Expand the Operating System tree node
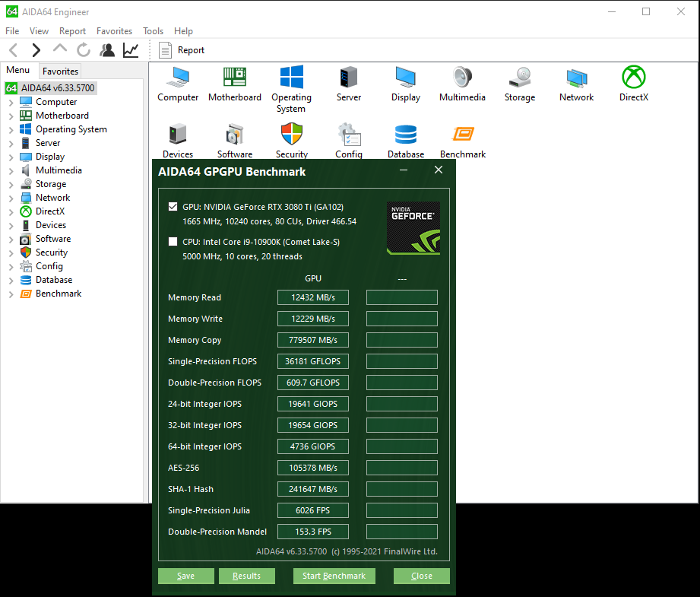 pyautogui.click(x=11, y=130)
